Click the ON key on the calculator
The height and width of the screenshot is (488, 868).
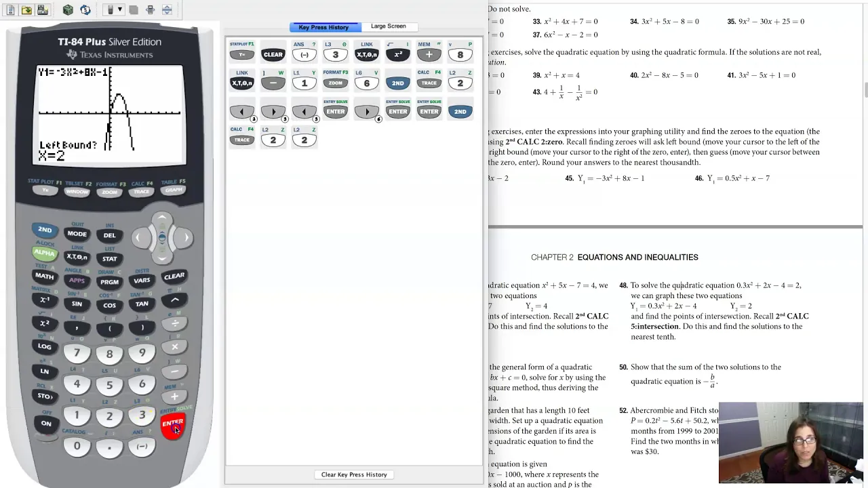pos(46,424)
